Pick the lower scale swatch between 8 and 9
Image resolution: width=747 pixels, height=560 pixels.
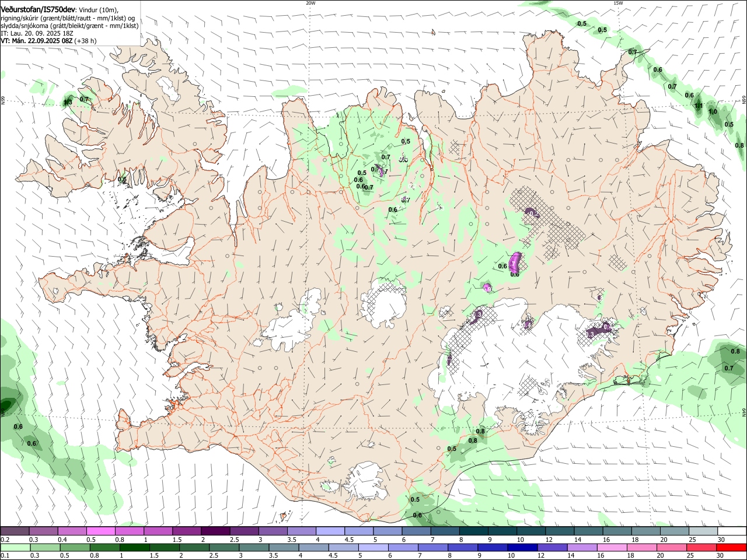click(x=462, y=547)
